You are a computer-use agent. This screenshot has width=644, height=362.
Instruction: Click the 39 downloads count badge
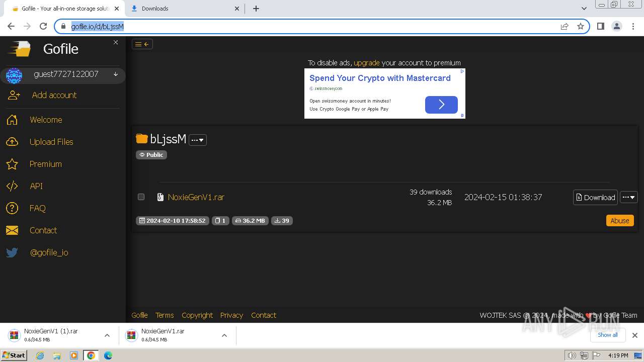click(282, 221)
